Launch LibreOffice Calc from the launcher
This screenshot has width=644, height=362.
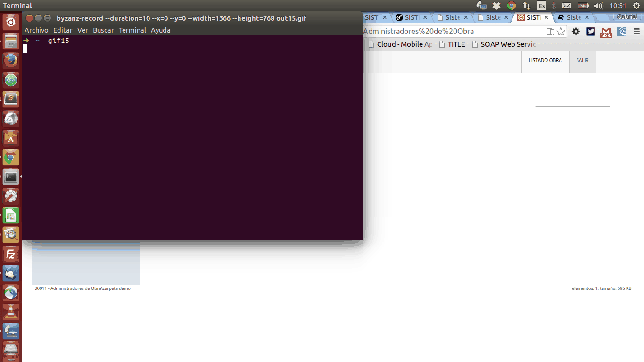(11, 216)
